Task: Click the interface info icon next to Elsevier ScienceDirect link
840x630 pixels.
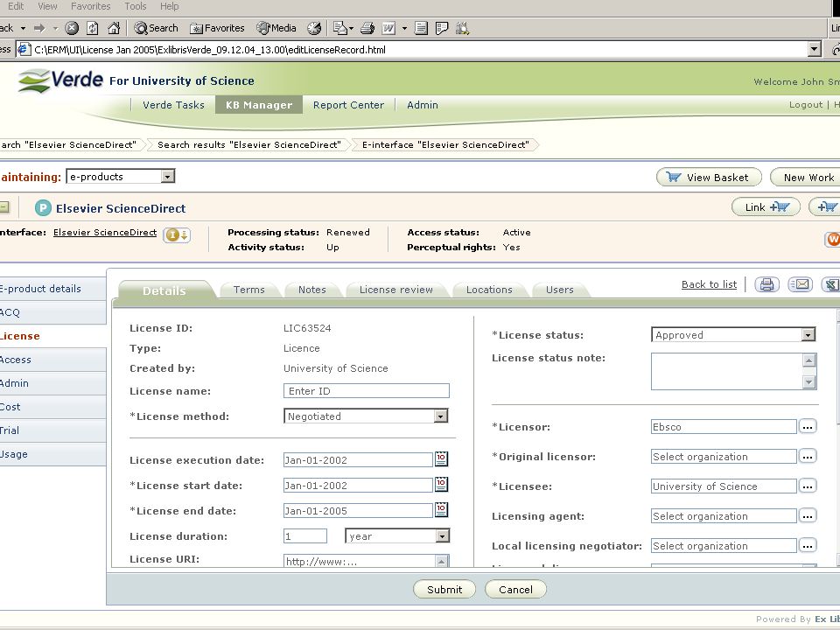Action: pyautogui.click(x=177, y=234)
